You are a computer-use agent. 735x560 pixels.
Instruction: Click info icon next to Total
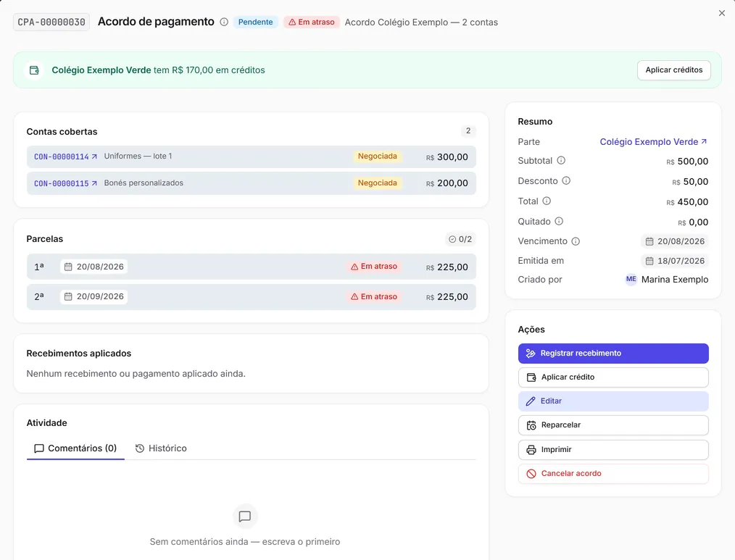[x=547, y=201]
